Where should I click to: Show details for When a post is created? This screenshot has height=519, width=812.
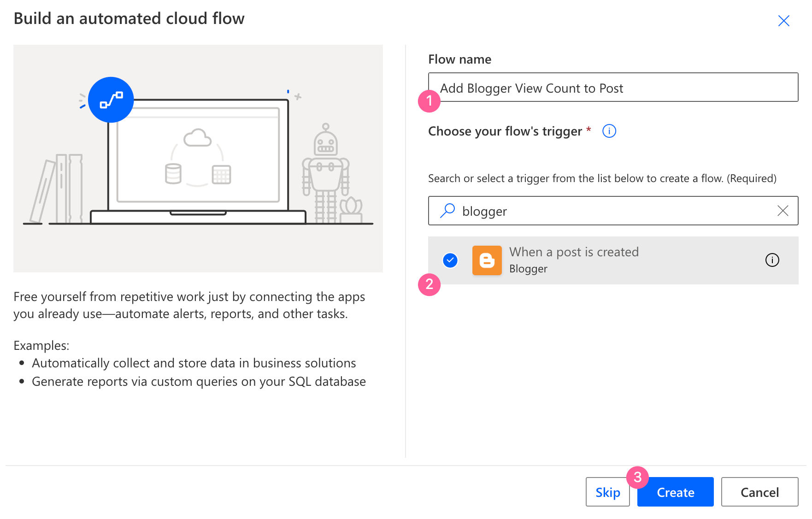pyautogui.click(x=772, y=260)
